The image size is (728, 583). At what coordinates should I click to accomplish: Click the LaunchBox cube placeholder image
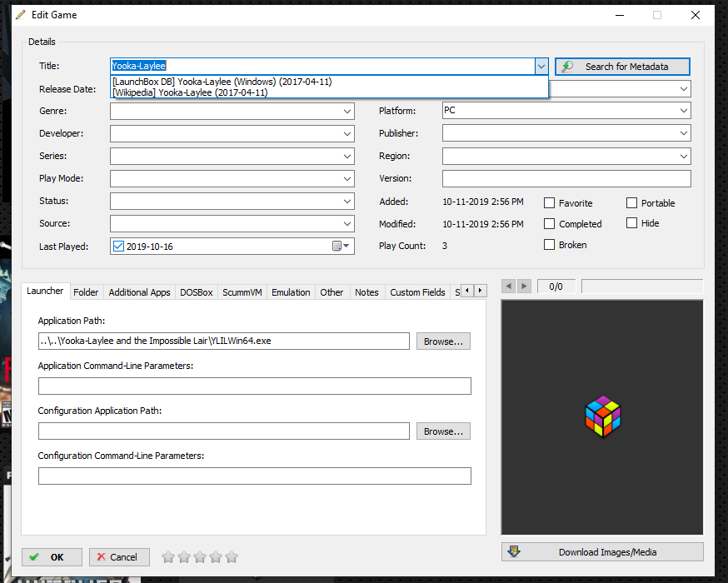pos(603,416)
